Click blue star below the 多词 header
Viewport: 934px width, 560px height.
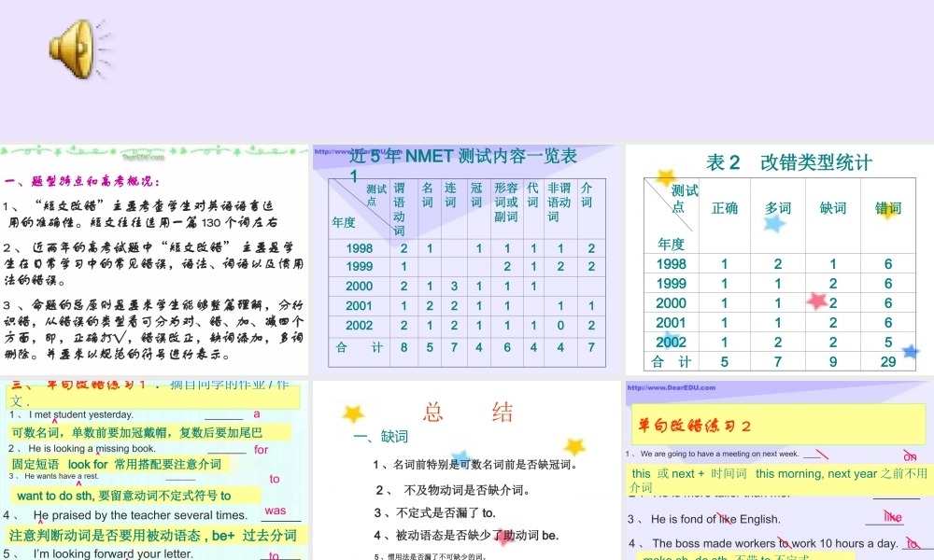774,223
